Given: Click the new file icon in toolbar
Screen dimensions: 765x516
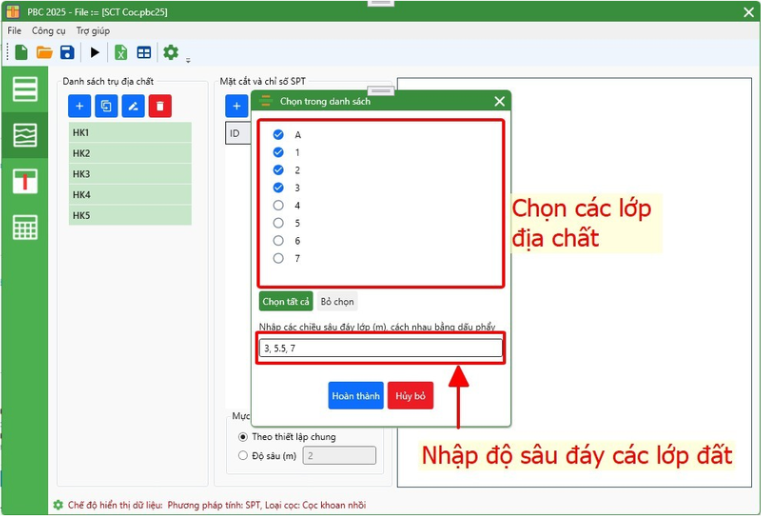Looking at the screenshot, I should click(21, 52).
